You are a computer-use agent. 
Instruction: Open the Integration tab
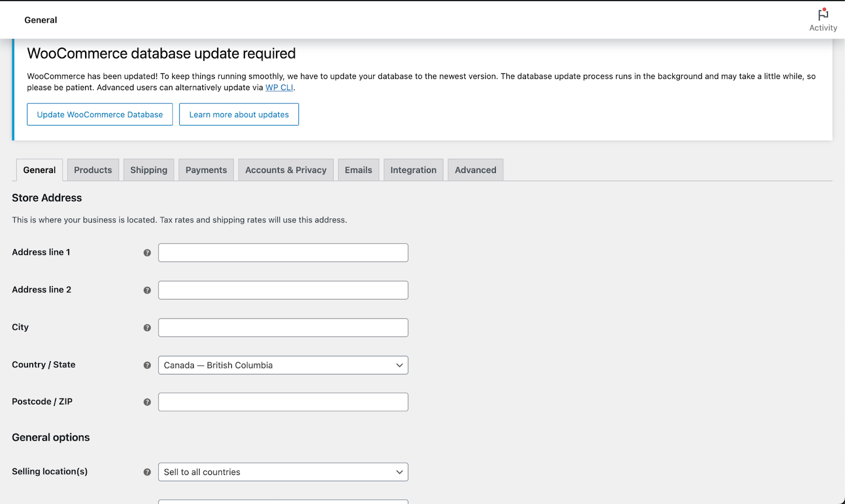tap(414, 170)
